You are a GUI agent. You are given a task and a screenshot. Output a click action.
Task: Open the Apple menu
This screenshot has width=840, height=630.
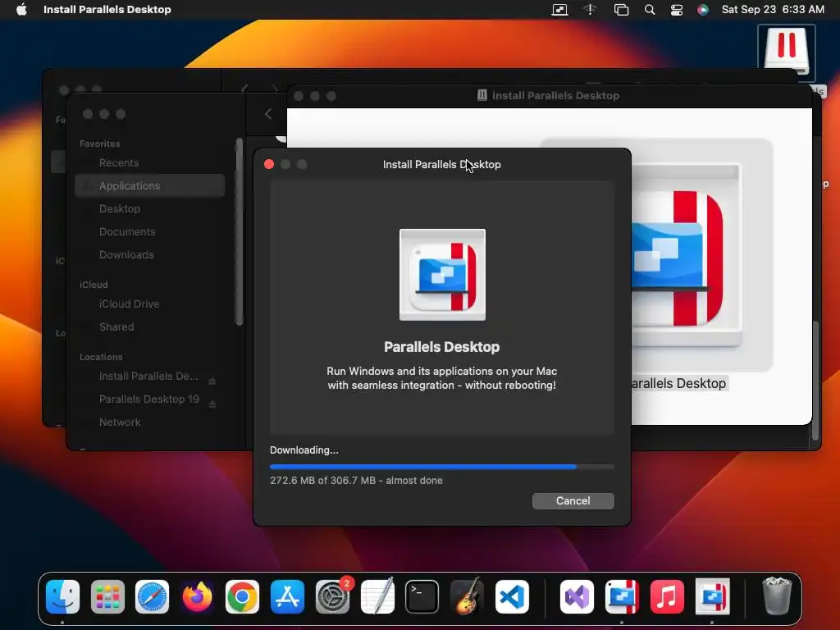pyautogui.click(x=21, y=10)
